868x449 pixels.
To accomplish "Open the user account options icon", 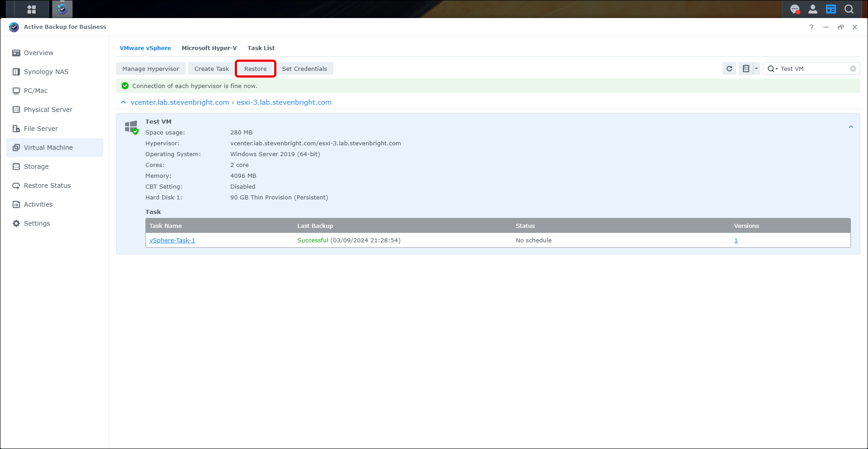I will 813,9.
